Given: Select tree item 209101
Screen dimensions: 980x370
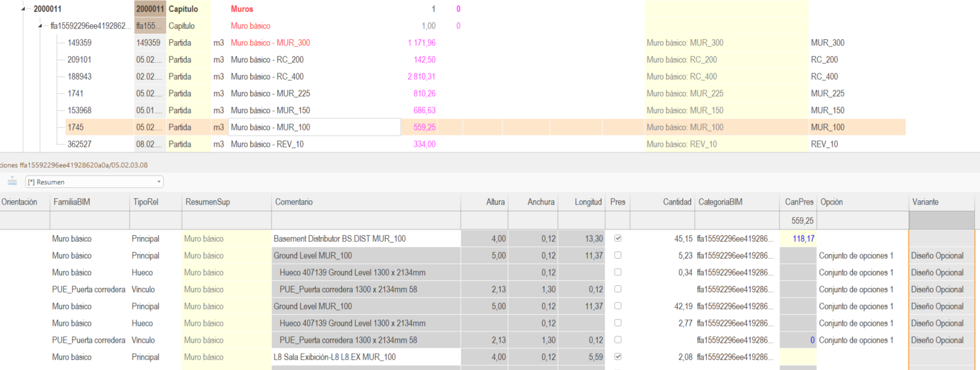Looking at the screenshot, I should coord(80,60).
